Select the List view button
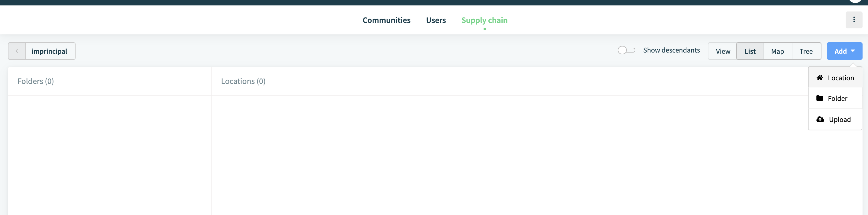 tap(750, 51)
